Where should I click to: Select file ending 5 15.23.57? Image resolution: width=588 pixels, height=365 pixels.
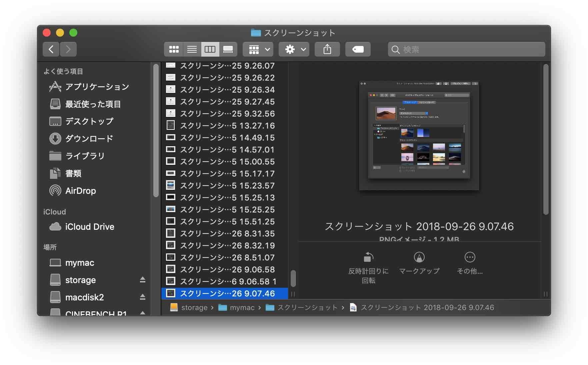coord(225,185)
